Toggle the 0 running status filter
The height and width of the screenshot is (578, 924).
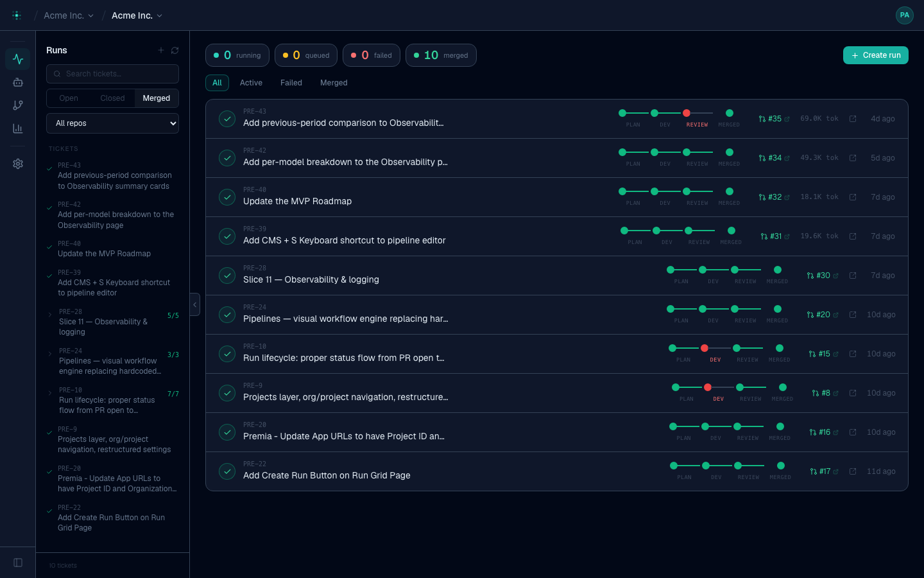[237, 55]
